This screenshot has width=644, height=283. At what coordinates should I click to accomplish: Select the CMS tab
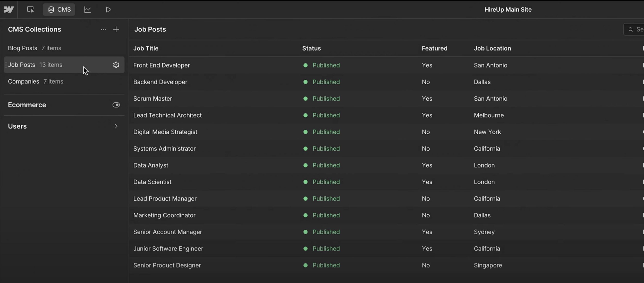click(59, 10)
